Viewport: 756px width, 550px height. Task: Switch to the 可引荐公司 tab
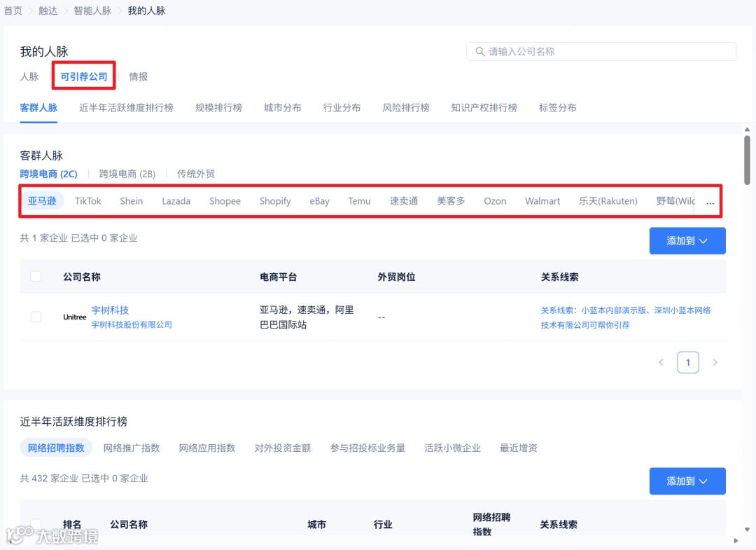click(84, 76)
